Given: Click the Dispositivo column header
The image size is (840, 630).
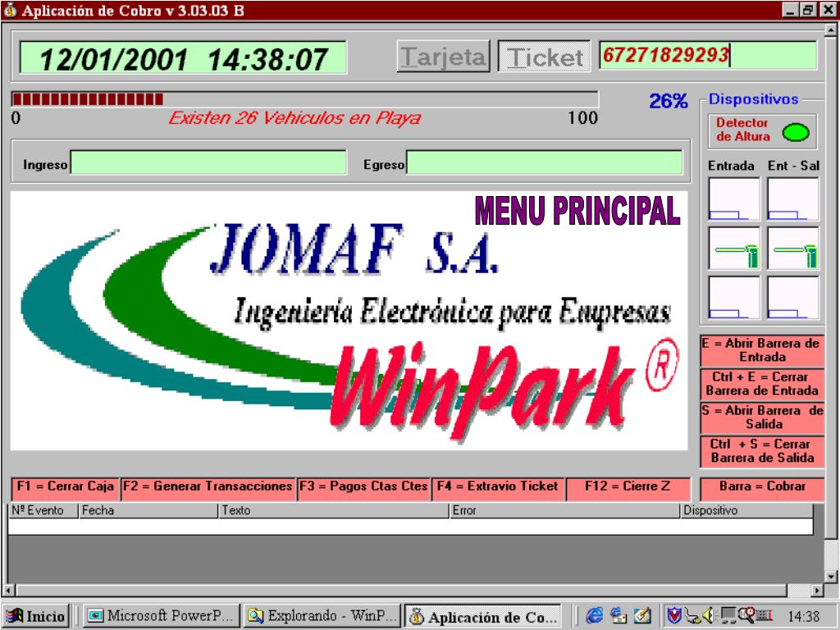Looking at the screenshot, I should 746,510.
